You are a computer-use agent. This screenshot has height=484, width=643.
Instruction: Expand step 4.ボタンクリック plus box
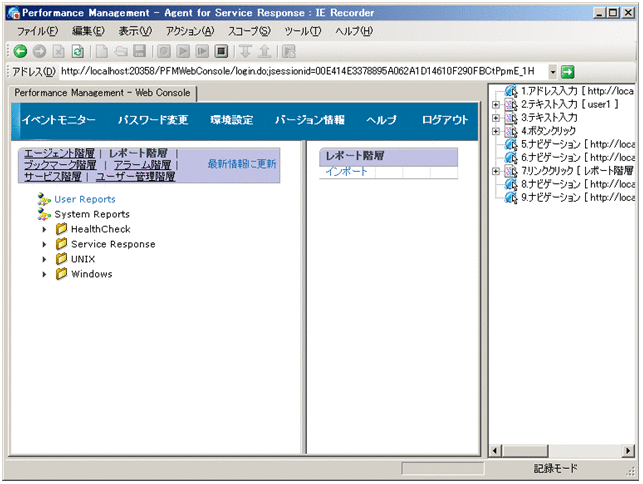pos(496,131)
